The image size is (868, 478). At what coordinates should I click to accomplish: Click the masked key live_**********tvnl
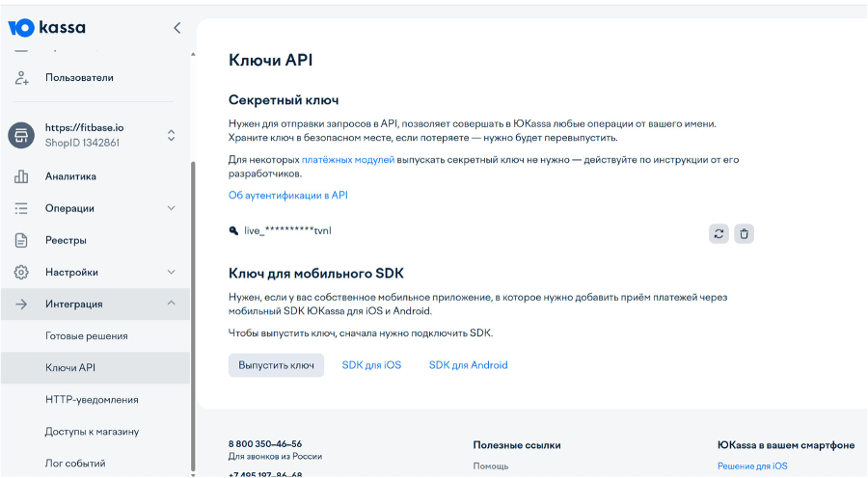(x=287, y=230)
